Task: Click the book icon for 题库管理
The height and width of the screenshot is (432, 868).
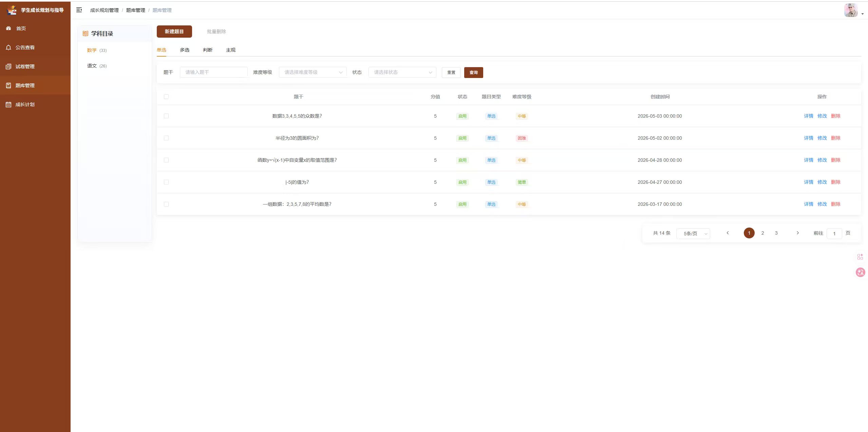Action: [x=9, y=85]
